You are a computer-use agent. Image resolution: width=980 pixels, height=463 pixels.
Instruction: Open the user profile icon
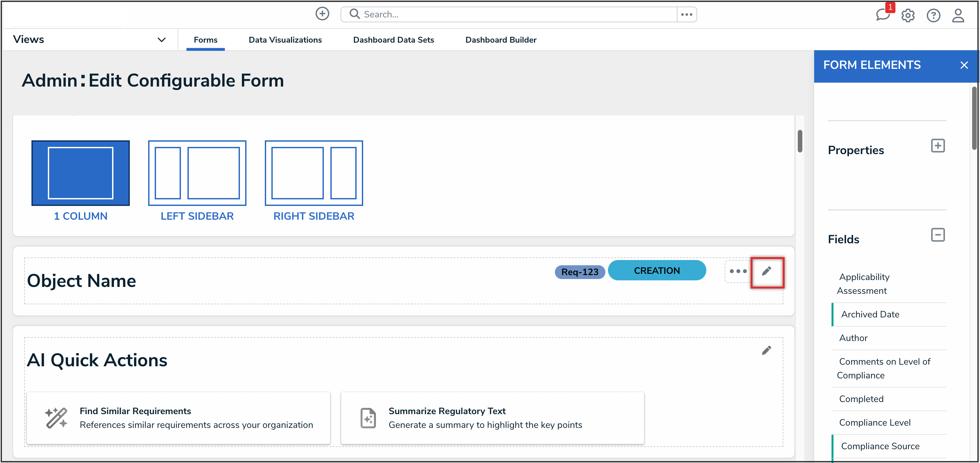coord(958,16)
